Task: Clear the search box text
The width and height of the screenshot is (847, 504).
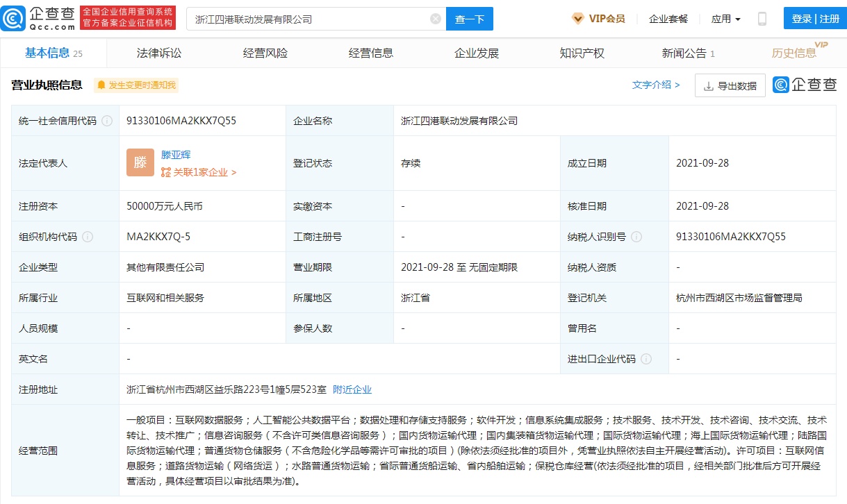Action: click(436, 19)
